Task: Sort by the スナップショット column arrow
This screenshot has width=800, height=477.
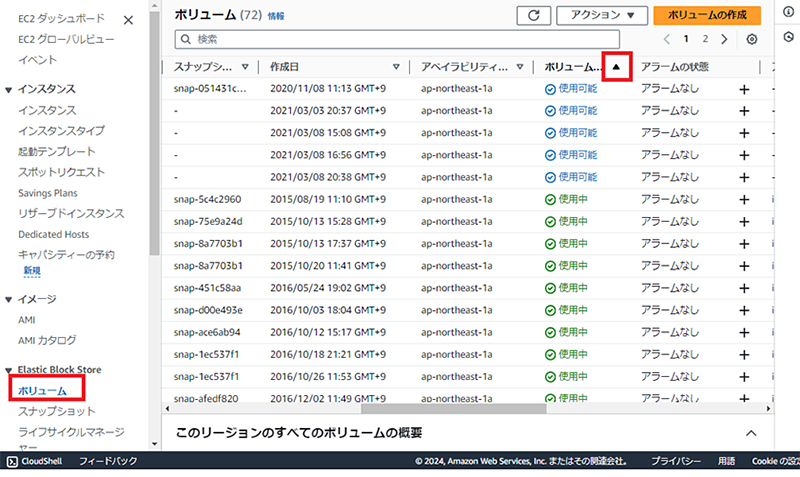Action: 245,67
